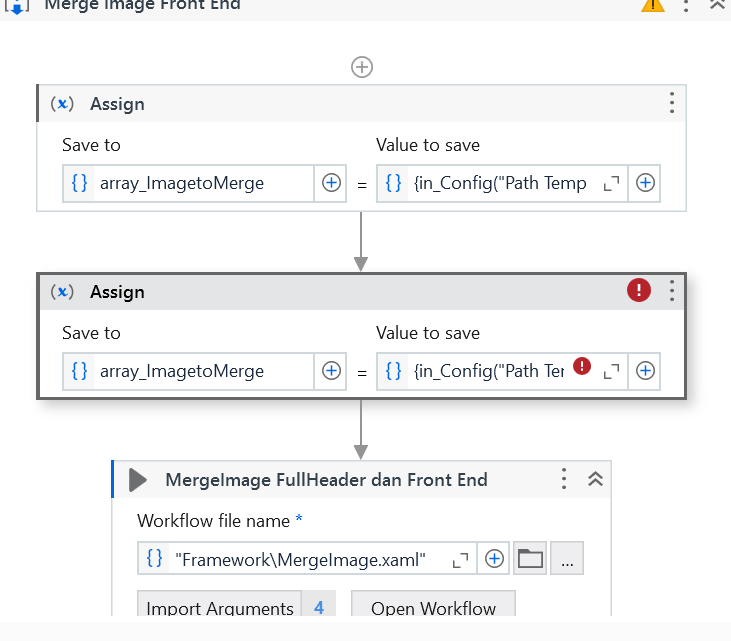Click plus button beside first Save to field

tap(331, 183)
